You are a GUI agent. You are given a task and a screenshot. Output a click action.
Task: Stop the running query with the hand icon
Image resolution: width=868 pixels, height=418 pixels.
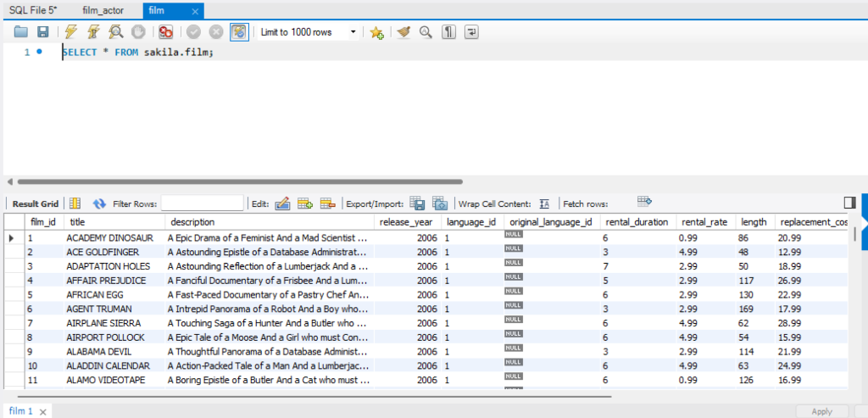pos(138,32)
